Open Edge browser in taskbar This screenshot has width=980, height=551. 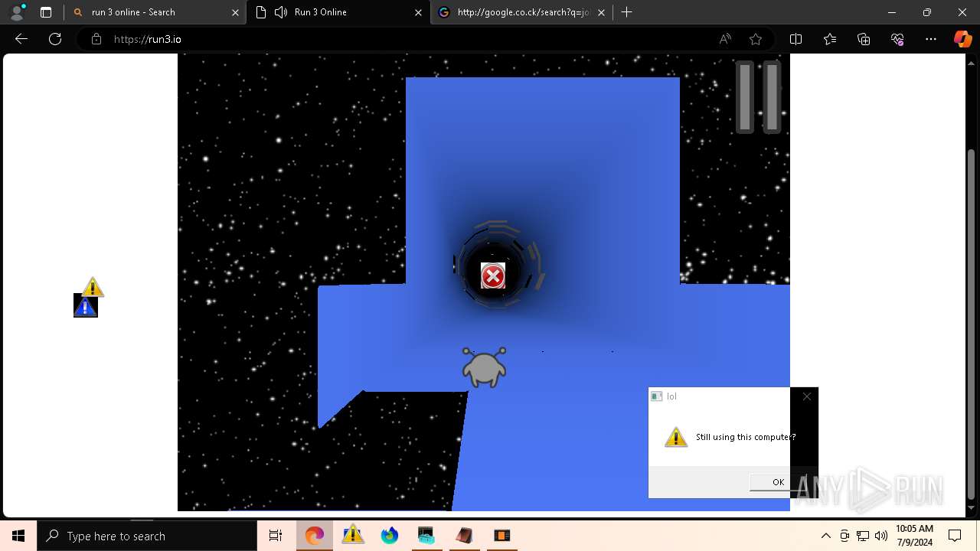[x=315, y=536]
